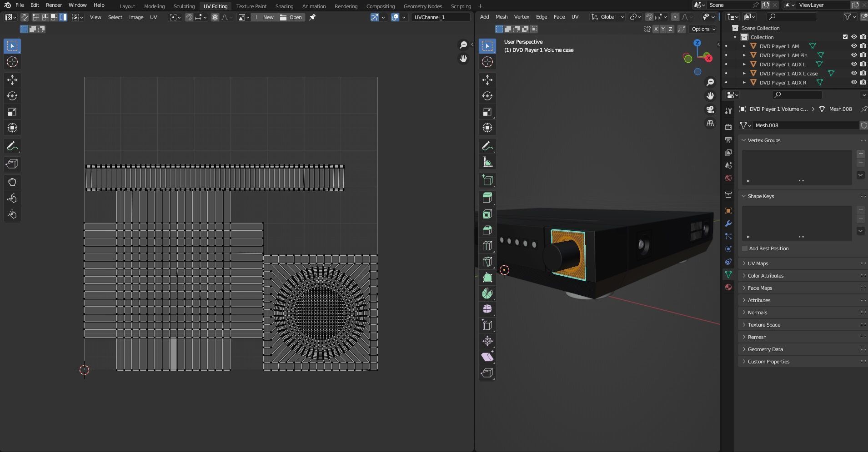Select the Knife tool
The width and height of the screenshot is (868, 452).
(x=487, y=262)
